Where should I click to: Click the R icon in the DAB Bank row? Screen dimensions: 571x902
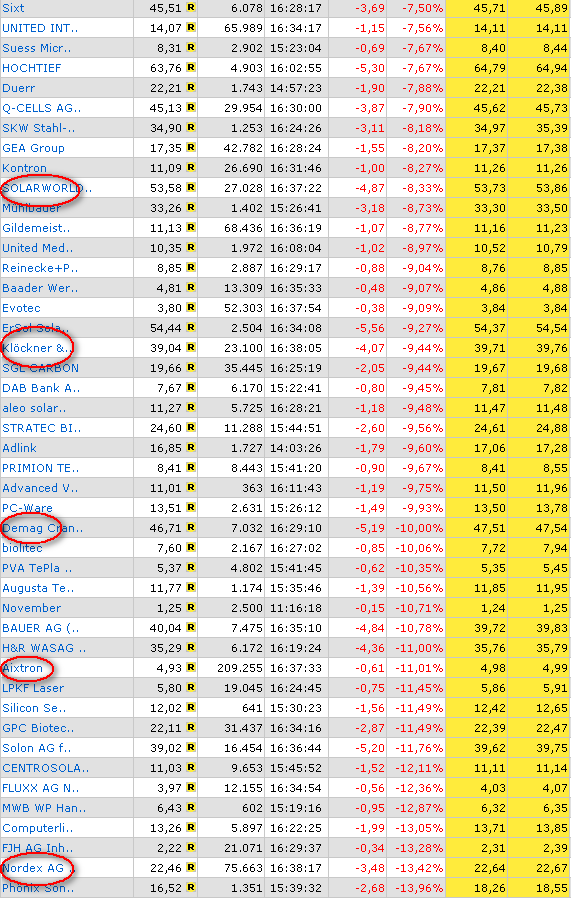click(x=191, y=388)
